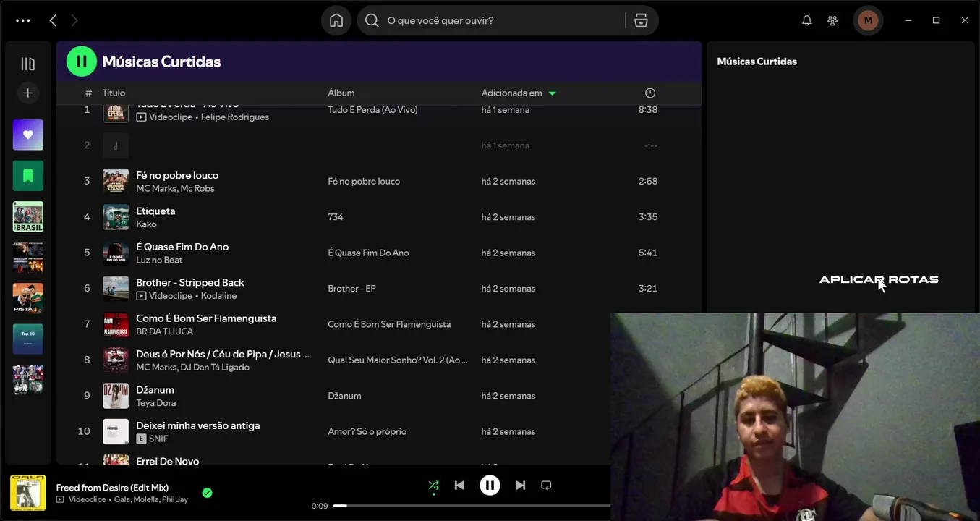Open the Kodaline artist link
This screenshot has height=521, width=980.
pyautogui.click(x=219, y=295)
